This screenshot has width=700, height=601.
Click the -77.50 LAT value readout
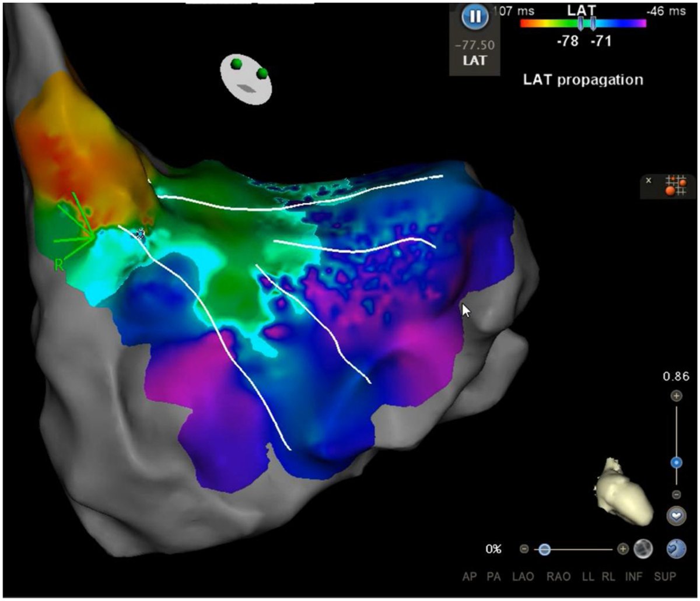click(475, 44)
